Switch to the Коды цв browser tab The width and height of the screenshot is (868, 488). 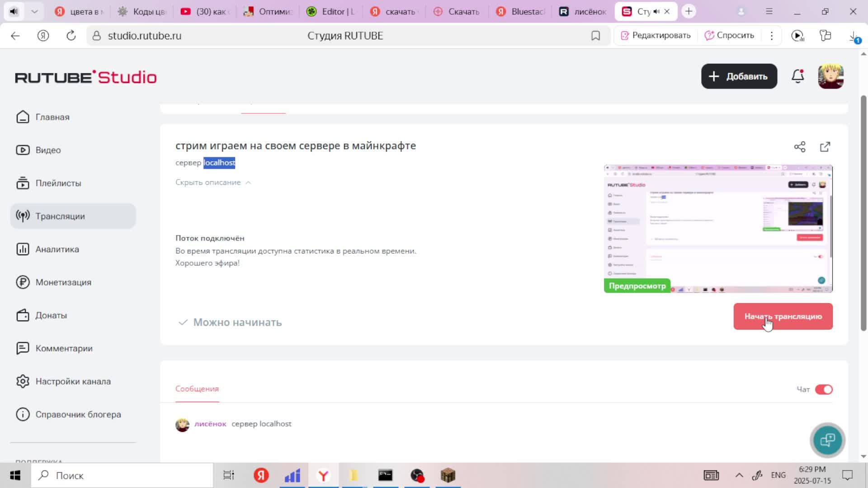click(x=142, y=11)
